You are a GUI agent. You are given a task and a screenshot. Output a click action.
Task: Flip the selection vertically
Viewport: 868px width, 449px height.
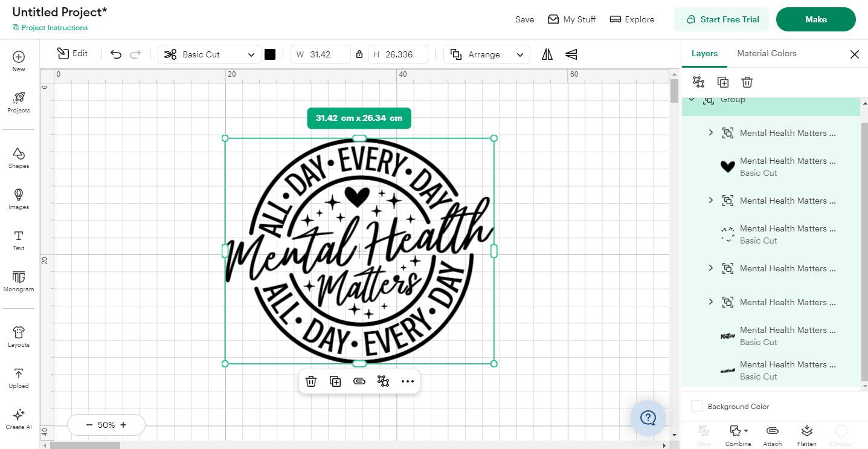click(571, 54)
